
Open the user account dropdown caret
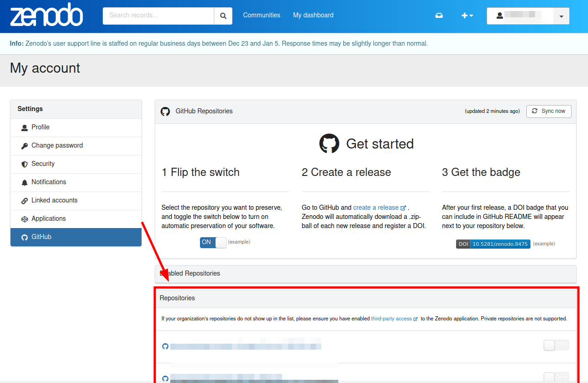[x=561, y=16]
